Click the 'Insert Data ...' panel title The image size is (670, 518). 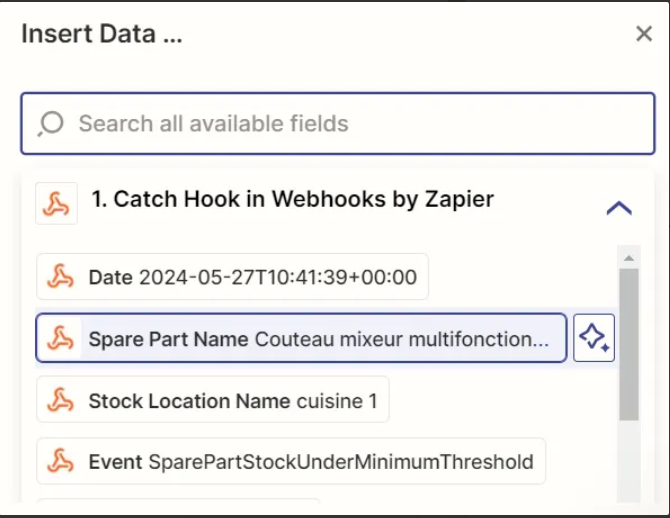click(x=102, y=33)
